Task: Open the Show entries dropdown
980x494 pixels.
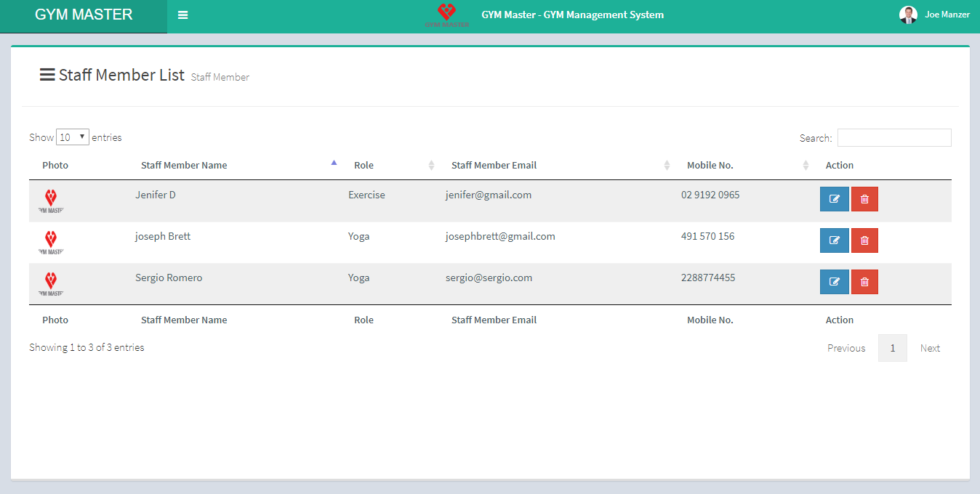Action: point(73,137)
